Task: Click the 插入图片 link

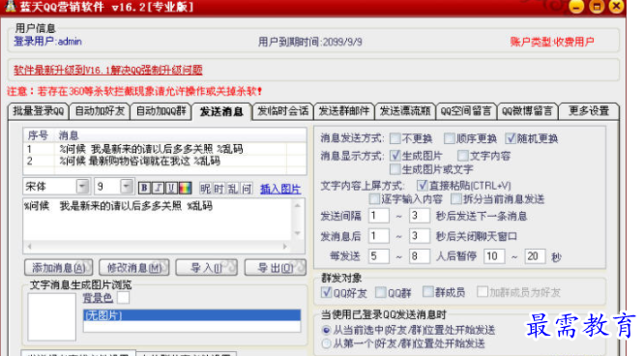Action: tap(280, 189)
